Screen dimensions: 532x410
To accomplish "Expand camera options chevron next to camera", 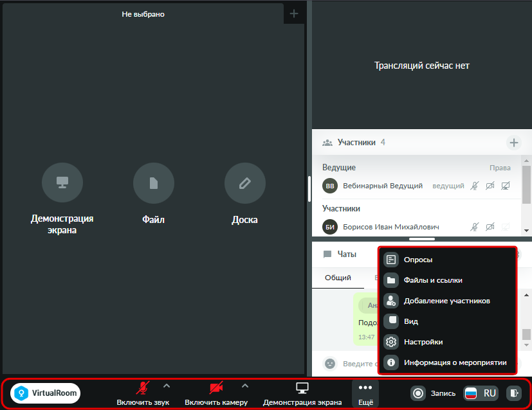I will 245,386.
